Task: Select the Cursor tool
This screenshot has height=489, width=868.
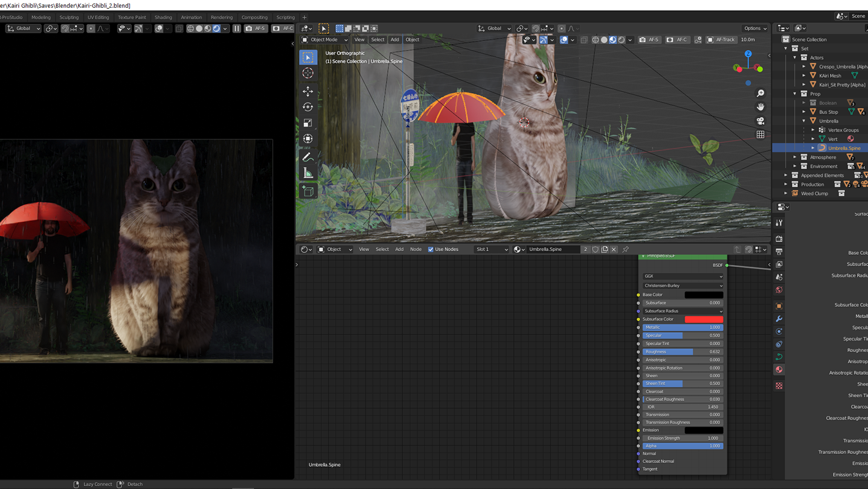Action: (308, 73)
